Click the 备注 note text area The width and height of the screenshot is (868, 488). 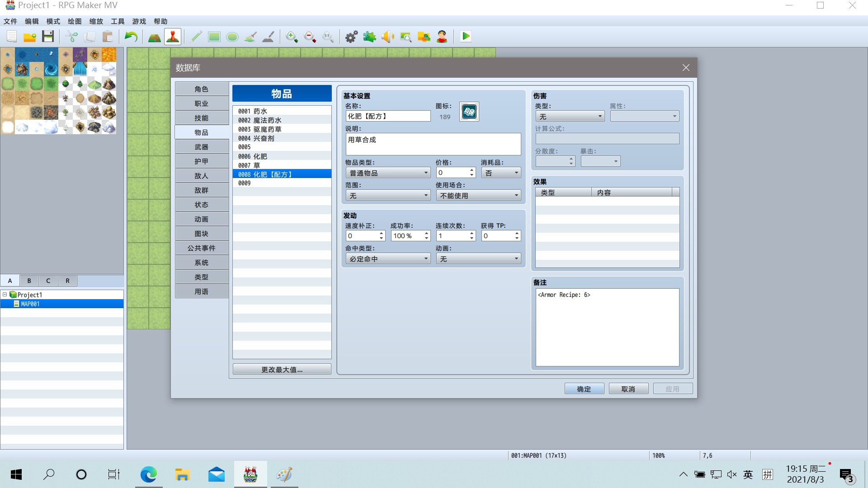click(607, 327)
